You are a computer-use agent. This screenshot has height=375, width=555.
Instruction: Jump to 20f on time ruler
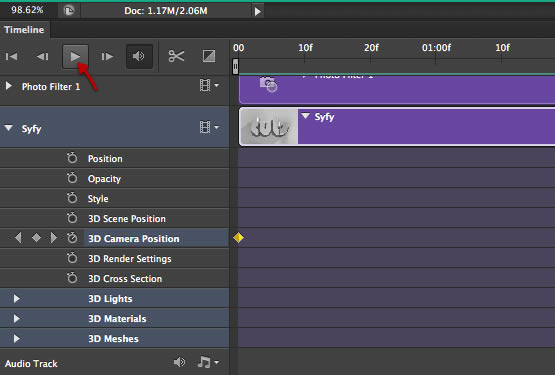pyautogui.click(x=371, y=48)
